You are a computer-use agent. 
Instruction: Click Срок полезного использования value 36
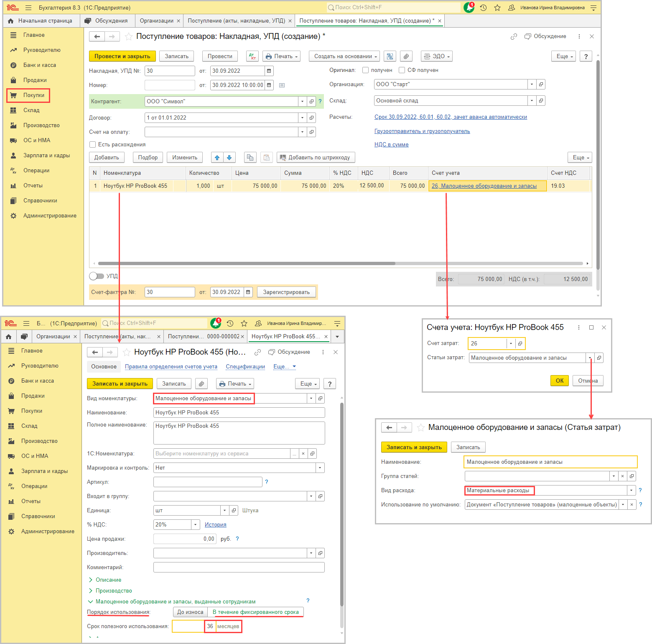210,626
